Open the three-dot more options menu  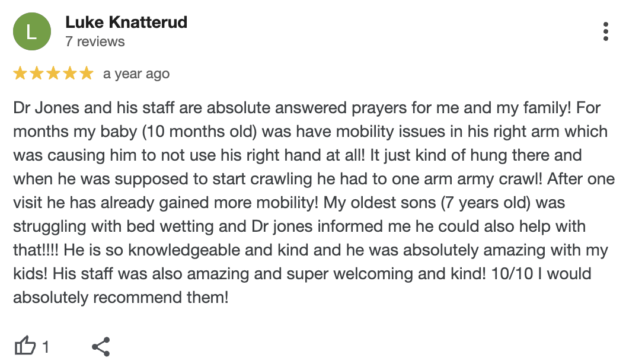pyautogui.click(x=605, y=31)
